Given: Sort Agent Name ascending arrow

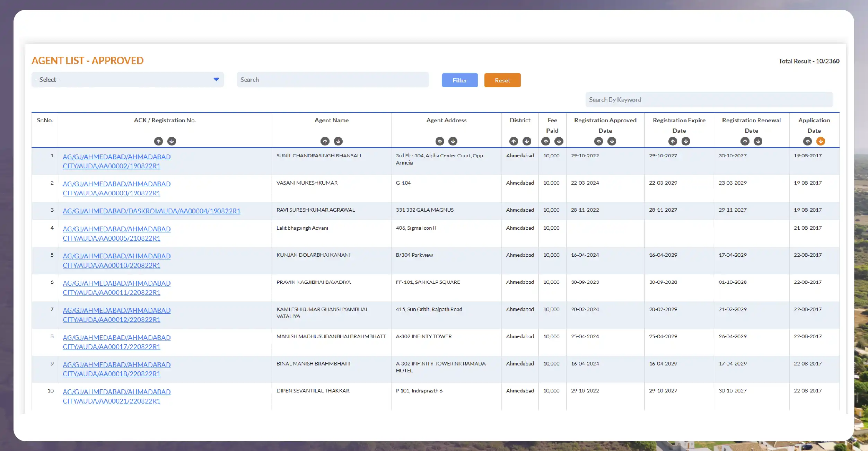Looking at the screenshot, I should 325,141.
